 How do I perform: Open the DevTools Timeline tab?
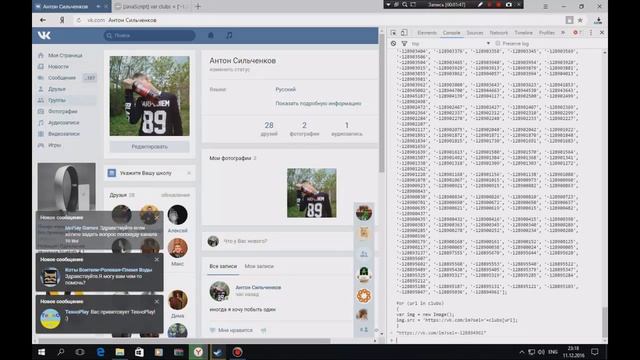click(x=523, y=33)
